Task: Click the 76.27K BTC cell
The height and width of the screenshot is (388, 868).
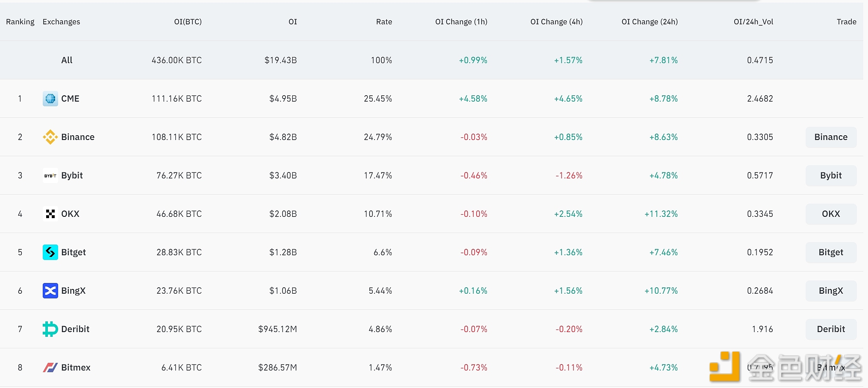Action: pyautogui.click(x=179, y=175)
